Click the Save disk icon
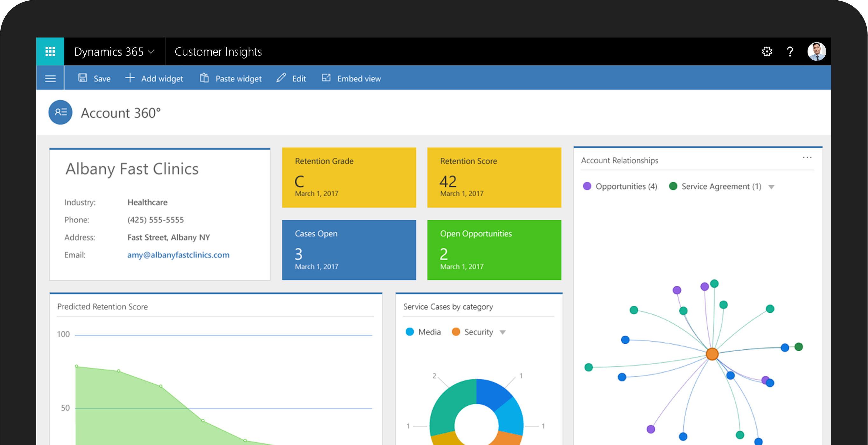 coord(82,78)
